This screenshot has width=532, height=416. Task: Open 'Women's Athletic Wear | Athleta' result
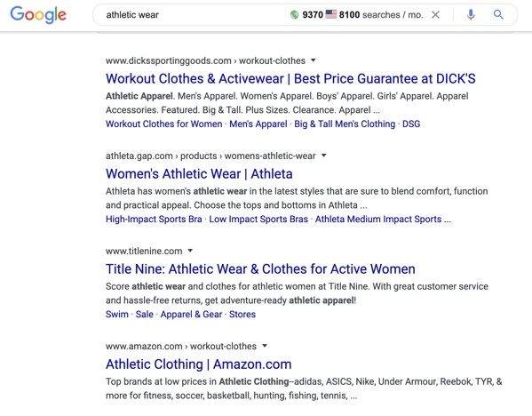point(199,174)
